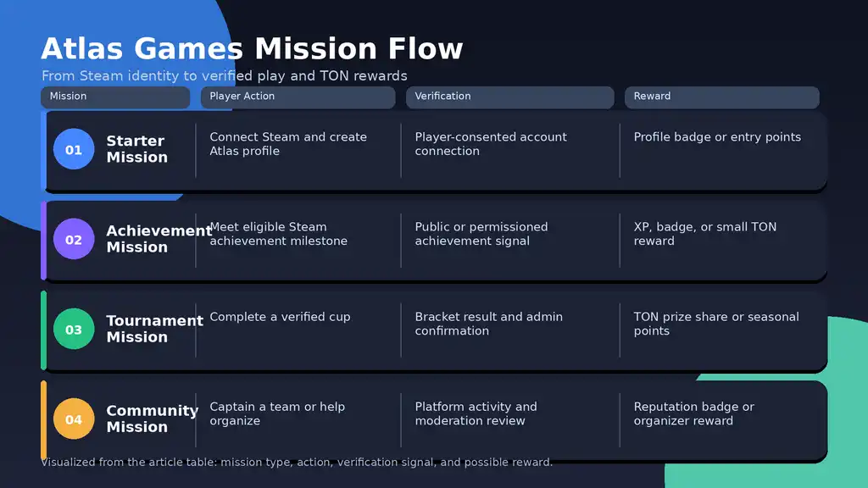Click 'Meet eligible Steam achievement milestone' text
This screenshot has height=488, width=868.
click(278, 234)
